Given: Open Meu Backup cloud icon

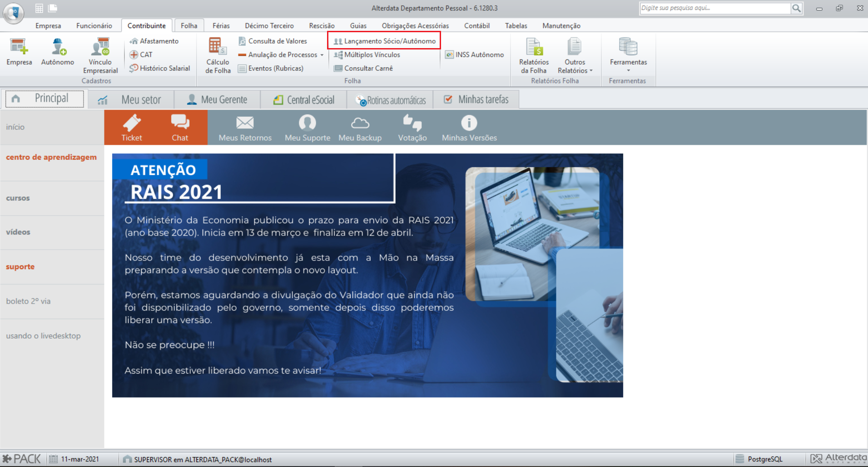Looking at the screenshot, I should 360,128.
